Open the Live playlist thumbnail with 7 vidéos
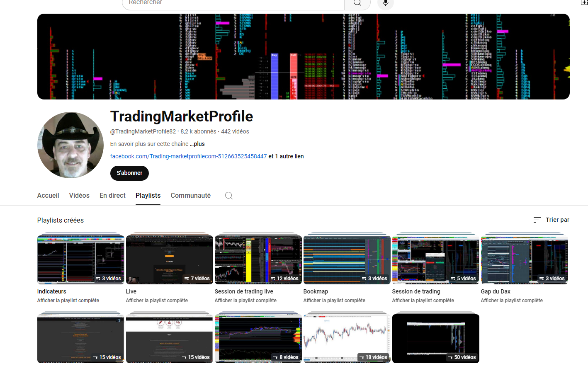Screen dimensions: 588x366 (x=170, y=259)
